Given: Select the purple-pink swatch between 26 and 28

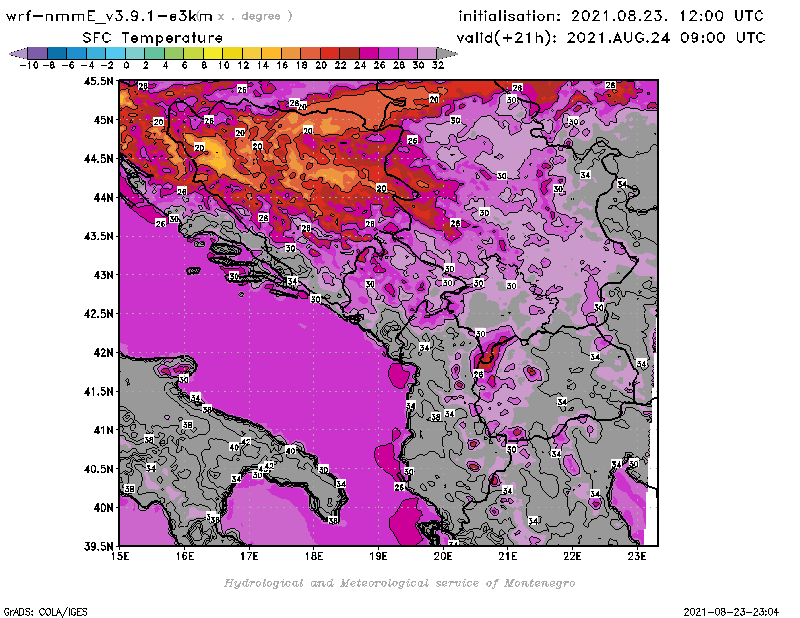Looking at the screenshot, I should click(388, 53).
